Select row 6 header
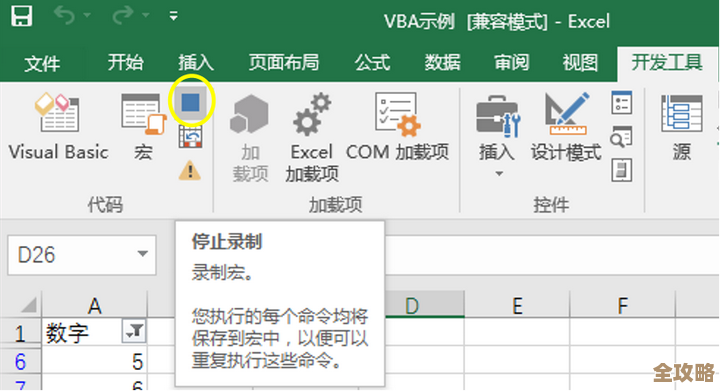The image size is (720, 391). pos(20,361)
